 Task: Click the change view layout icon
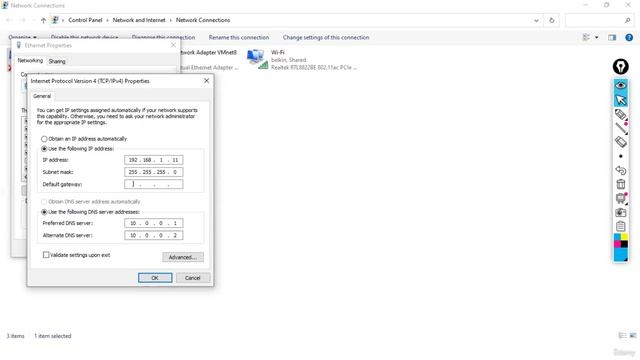pos(586,38)
